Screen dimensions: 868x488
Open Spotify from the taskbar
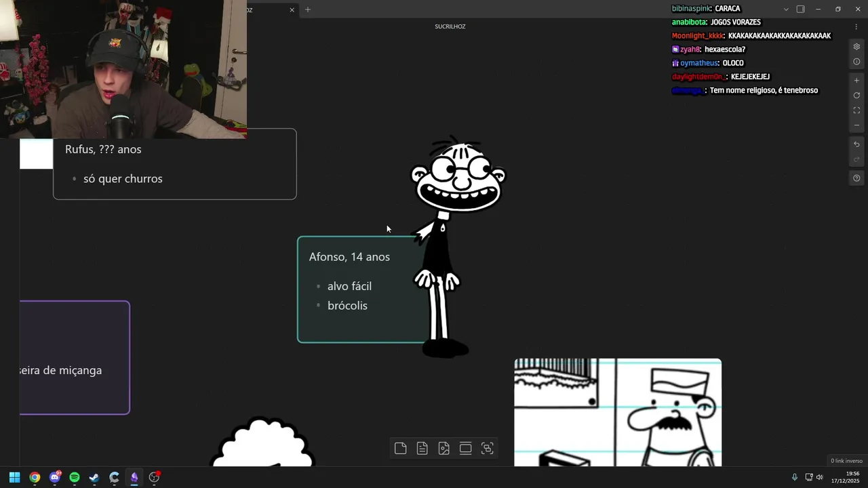point(75,477)
